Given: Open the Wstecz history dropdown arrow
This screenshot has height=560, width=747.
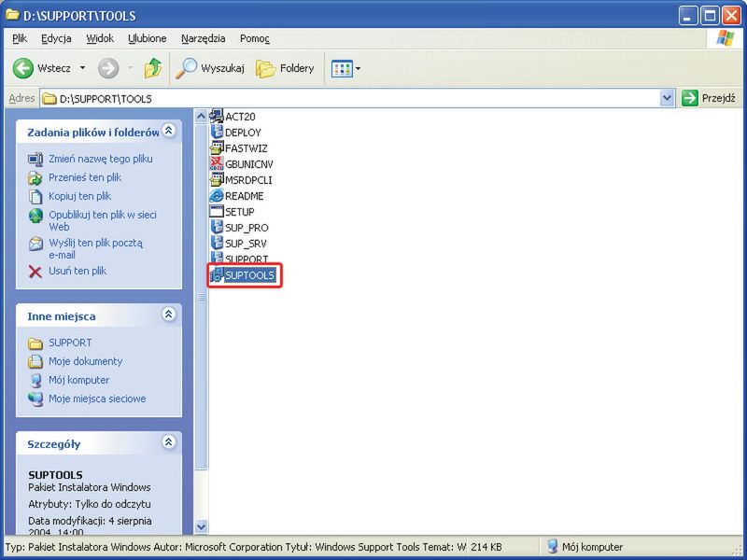Looking at the screenshot, I should 82,68.
